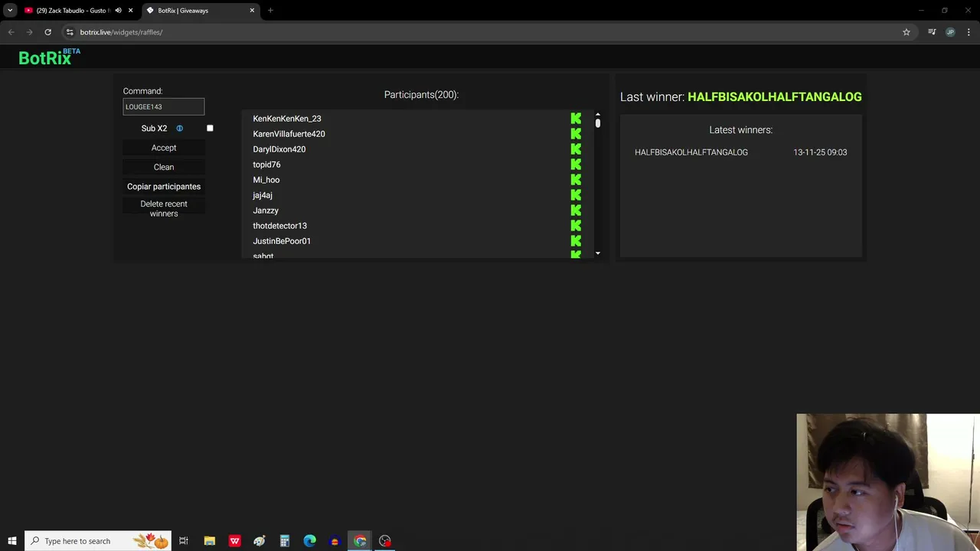Mute the YouTube tab audio icon
This screenshot has width=980, height=551.
(x=118, y=11)
